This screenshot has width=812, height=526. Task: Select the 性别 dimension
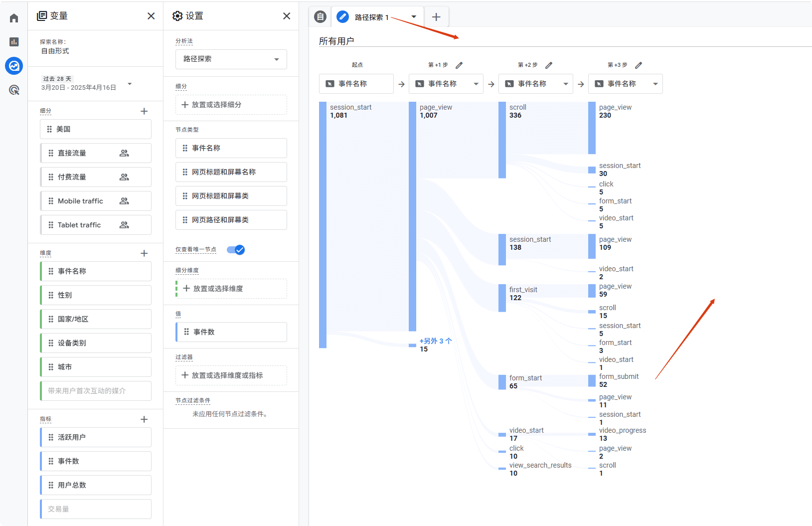point(96,295)
